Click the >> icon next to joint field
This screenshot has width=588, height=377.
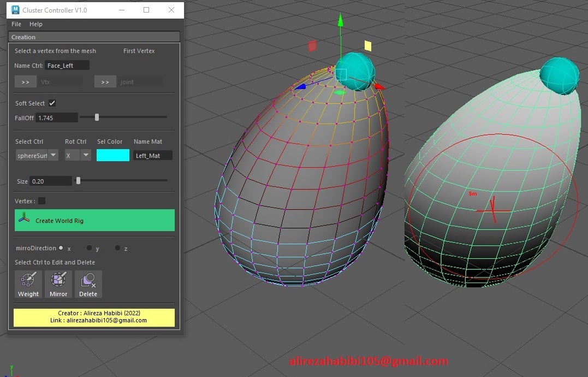tap(105, 81)
